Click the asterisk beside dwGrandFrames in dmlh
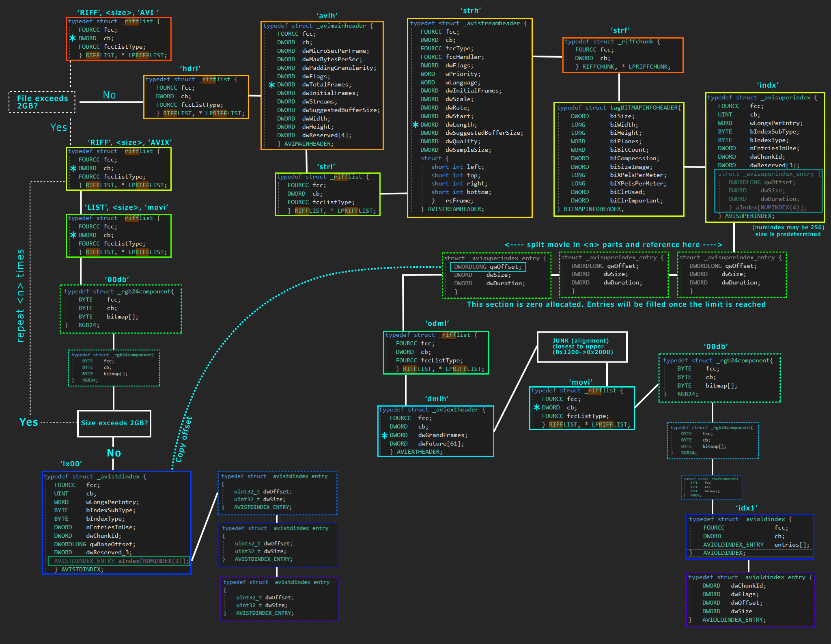The image size is (831, 644). [384, 435]
